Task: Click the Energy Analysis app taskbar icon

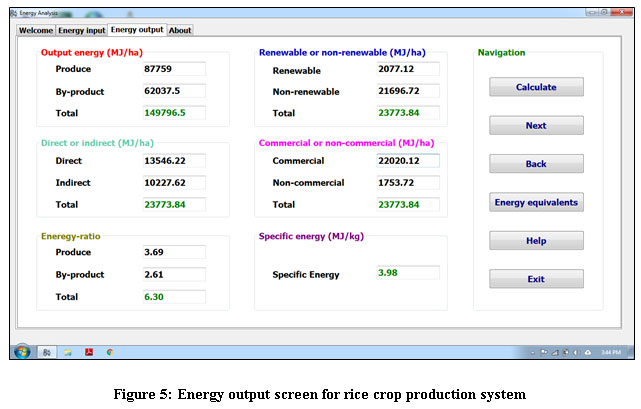Action: (46, 352)
